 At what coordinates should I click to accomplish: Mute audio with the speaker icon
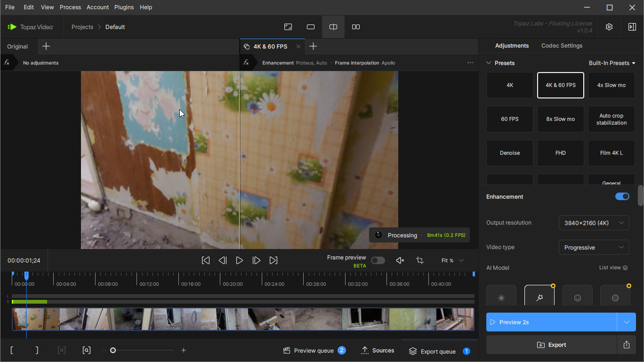point(400,260)
